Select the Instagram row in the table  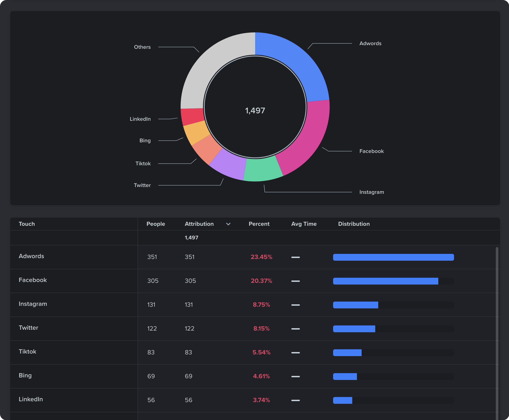tap(255, 305)
